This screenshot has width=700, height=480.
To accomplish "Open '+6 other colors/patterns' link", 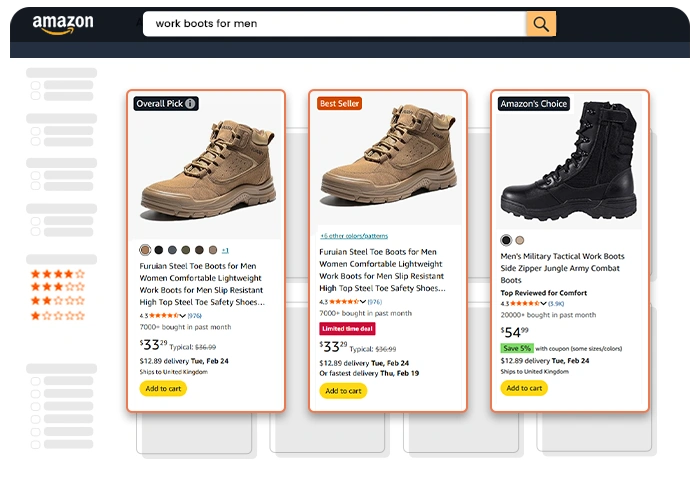I will pyautogui.click(x=355, y=235).
